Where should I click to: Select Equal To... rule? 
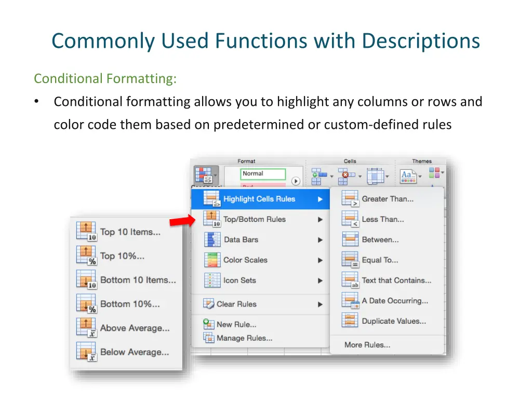coord(387,260)
